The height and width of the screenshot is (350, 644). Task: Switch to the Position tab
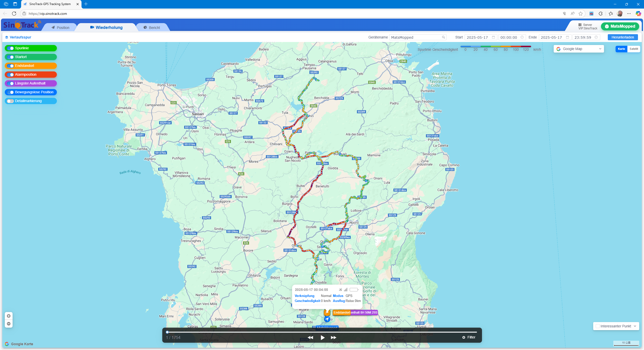(60, 28)
